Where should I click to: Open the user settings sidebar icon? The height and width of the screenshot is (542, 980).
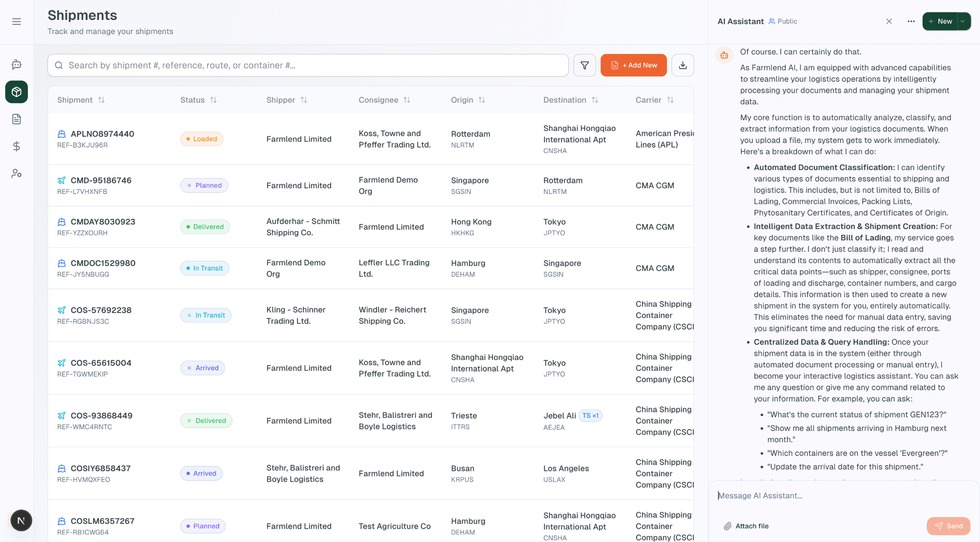tap(17, 173)
